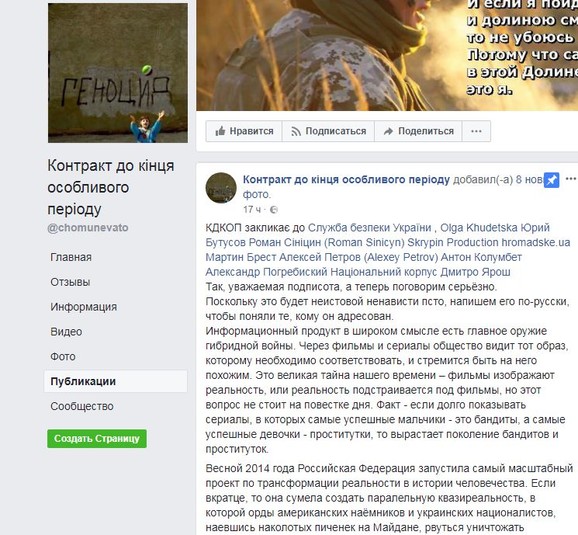The height and width of the screenshot is (535, 578).
Task: Click the green Создать Страницу button
Action: (x=97, y=438)
